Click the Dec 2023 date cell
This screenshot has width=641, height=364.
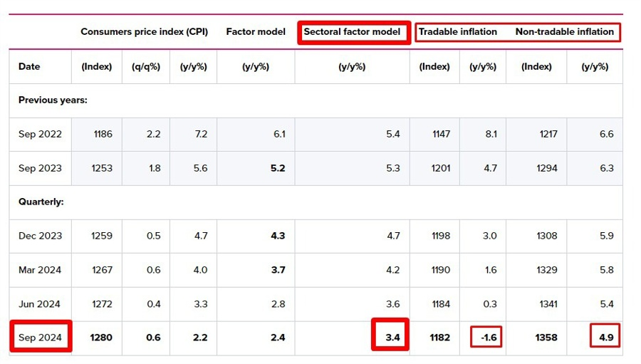(x=41, y=236)
